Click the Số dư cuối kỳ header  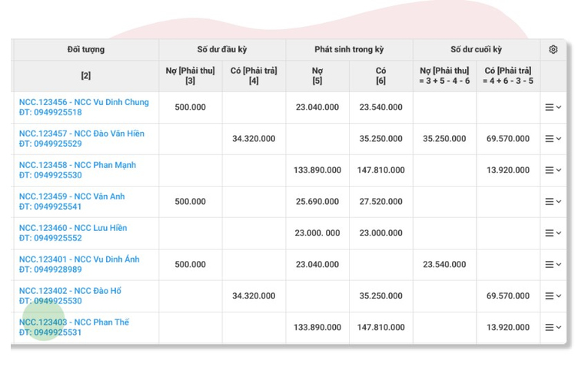click(477, 49)
